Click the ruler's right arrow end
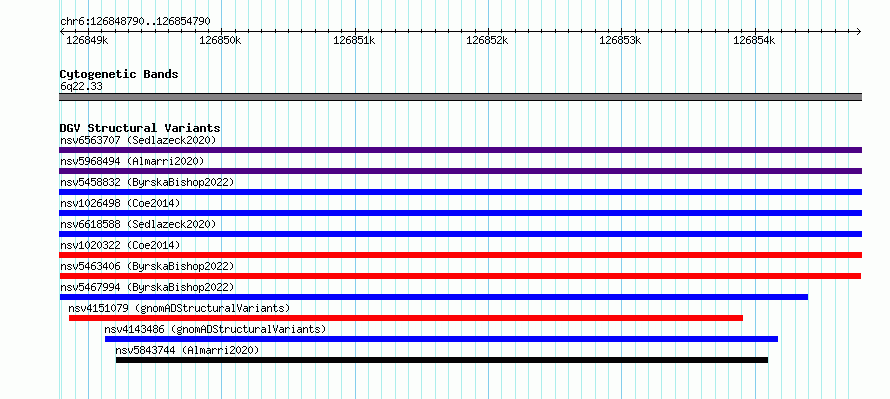The width and height of the screenshot is (890, 399). click(x=859, y=31)
